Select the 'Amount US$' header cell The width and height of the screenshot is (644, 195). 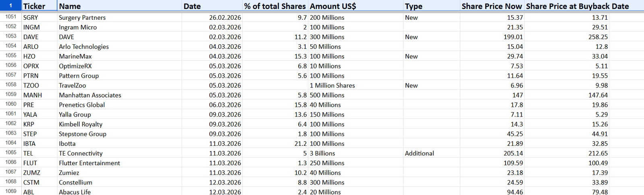click(356, 6)
